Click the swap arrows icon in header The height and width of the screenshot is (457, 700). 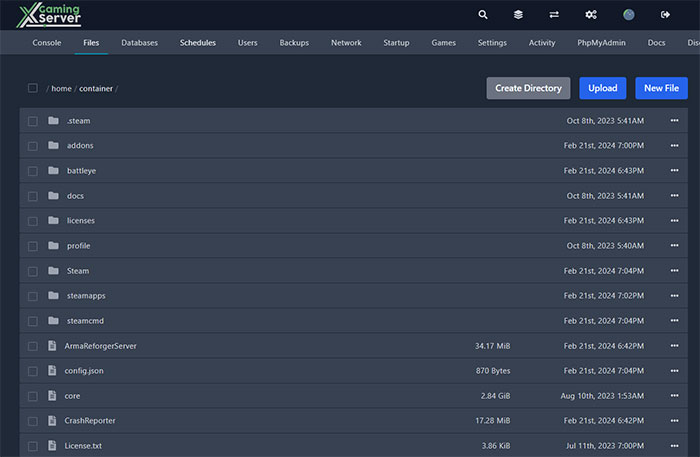pyautogui.click(x=554, y=15)
